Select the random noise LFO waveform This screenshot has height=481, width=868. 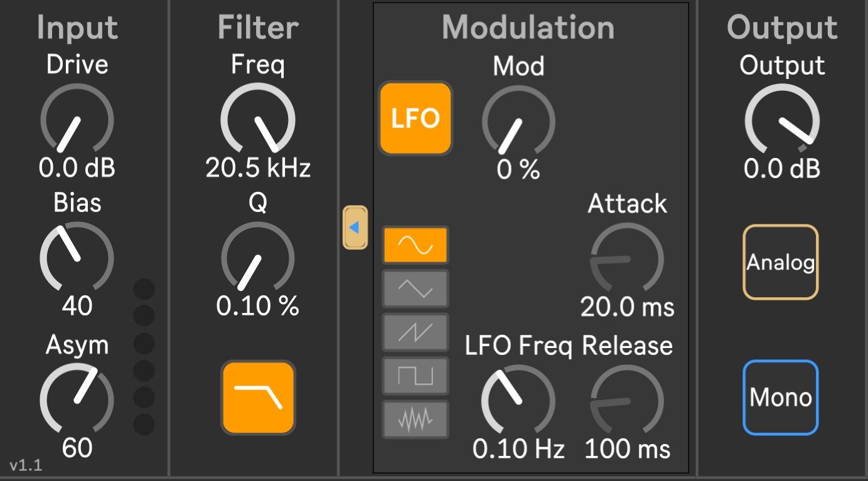click(x=415, y=419)
